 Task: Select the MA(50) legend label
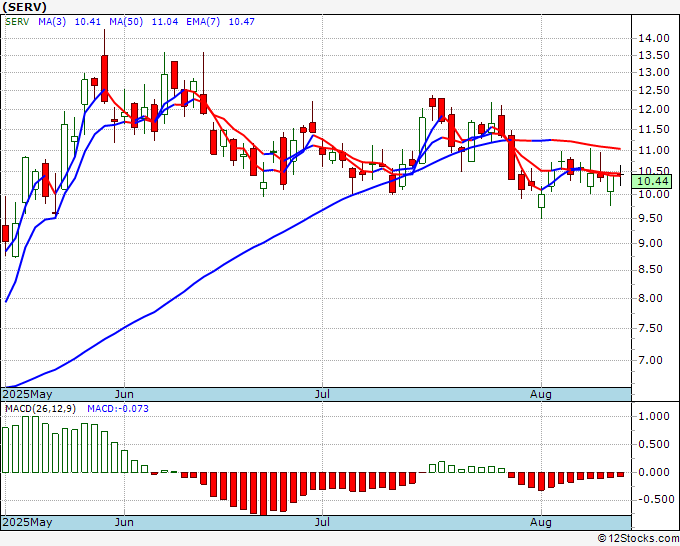coord(126,22)
